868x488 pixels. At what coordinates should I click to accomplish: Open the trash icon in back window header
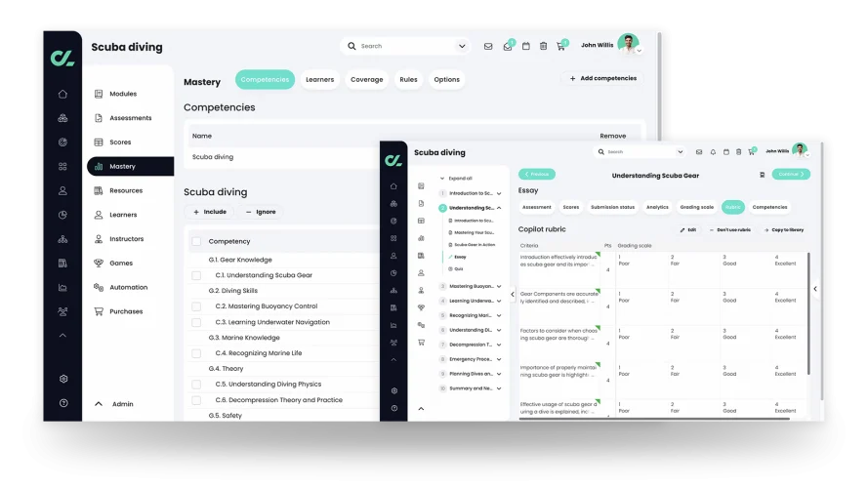(544, 46)
